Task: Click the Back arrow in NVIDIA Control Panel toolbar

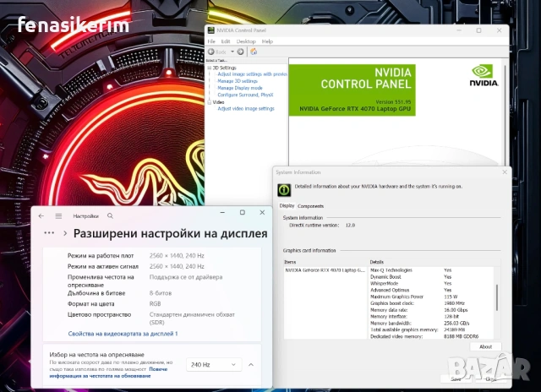Action: point(211,52)
